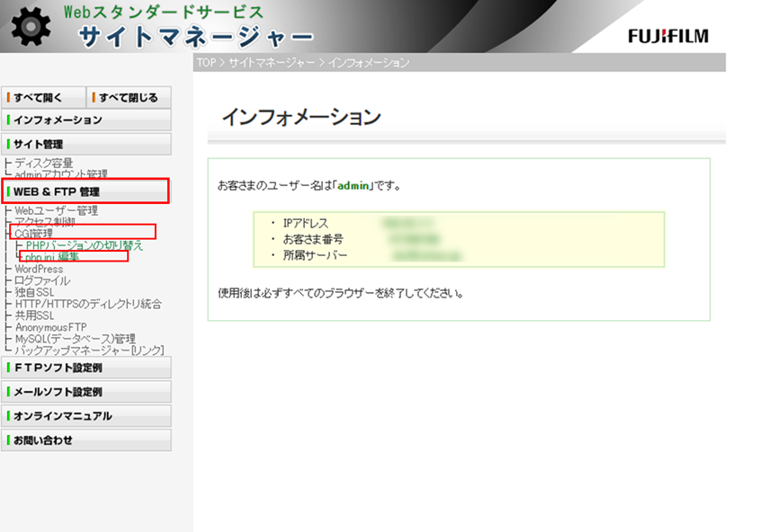Screen dimensions: 778x532
Task: Open バックアップマネージャー[リンク] entry
Action: [x=89, y=350]
